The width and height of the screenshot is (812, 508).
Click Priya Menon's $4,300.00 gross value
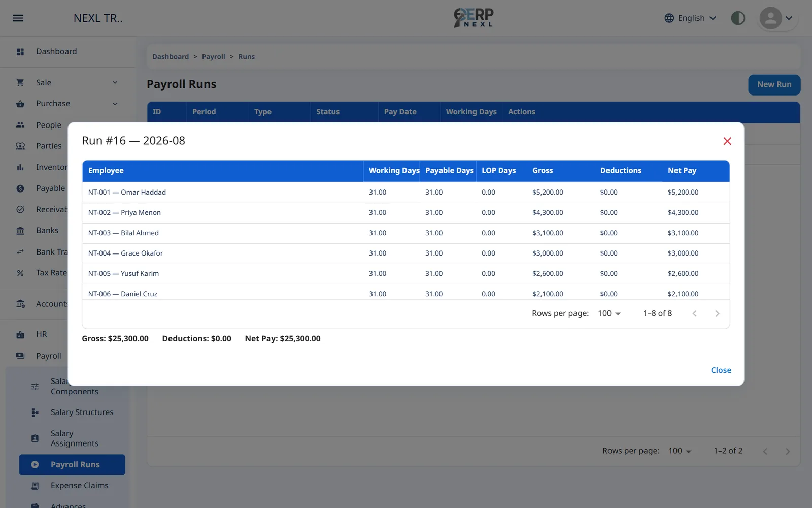point(548,213)
